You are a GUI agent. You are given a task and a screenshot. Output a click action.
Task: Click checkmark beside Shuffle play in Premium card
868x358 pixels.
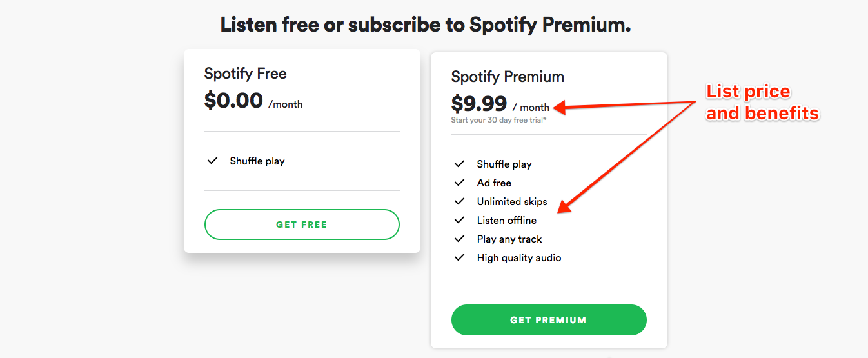pyautogui.click(x=459, y=164)
